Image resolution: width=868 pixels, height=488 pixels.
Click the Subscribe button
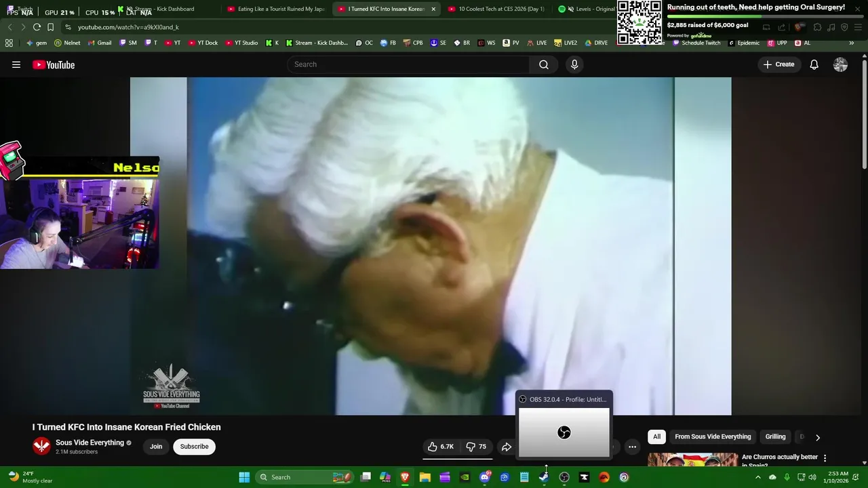[x=194, y=447]
